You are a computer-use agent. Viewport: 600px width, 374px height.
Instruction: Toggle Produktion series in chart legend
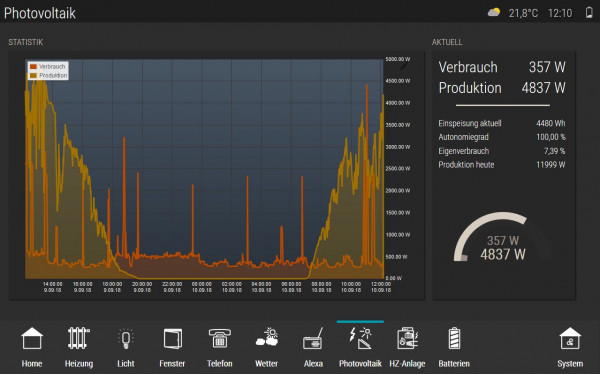click(49, 75)
